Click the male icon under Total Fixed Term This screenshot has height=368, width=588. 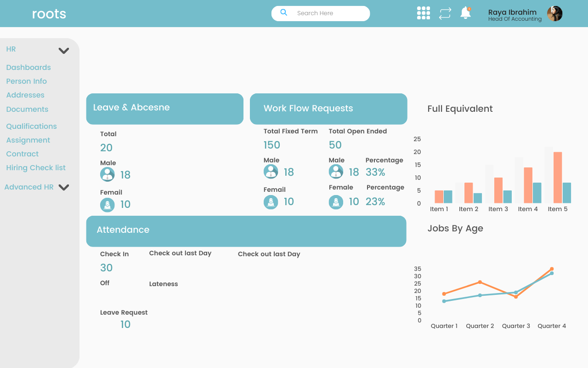point(271,172)
